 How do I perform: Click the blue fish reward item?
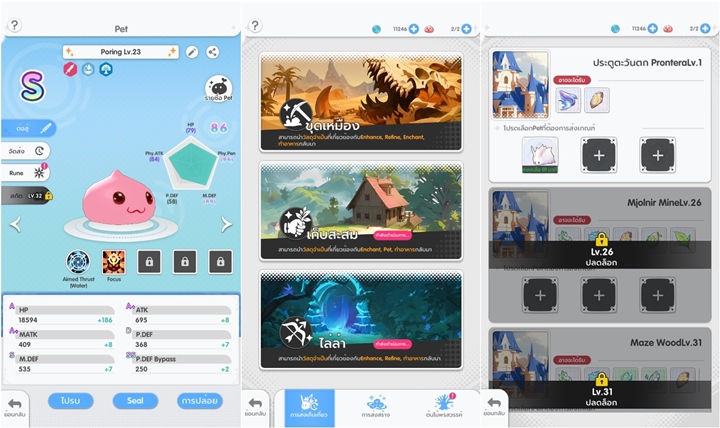click(568, 100)
